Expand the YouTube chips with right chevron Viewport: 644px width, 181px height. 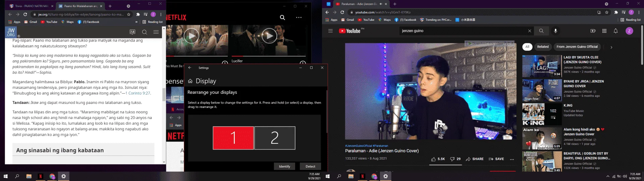pyautogui.click(x=611, y=47)
